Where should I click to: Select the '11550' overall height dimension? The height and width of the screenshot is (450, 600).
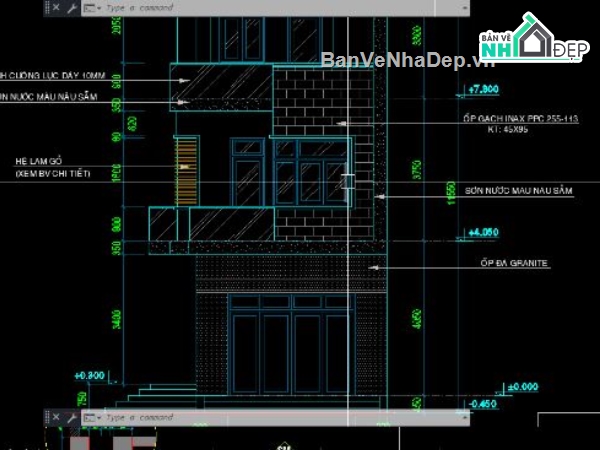[x=452, y=193]
